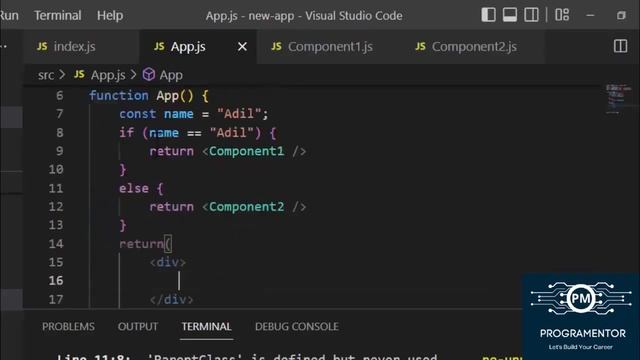Viewport: 640px width, 360px height.
Task: Click the JS icon on index.js tab
Action: [x=42, y=46]
